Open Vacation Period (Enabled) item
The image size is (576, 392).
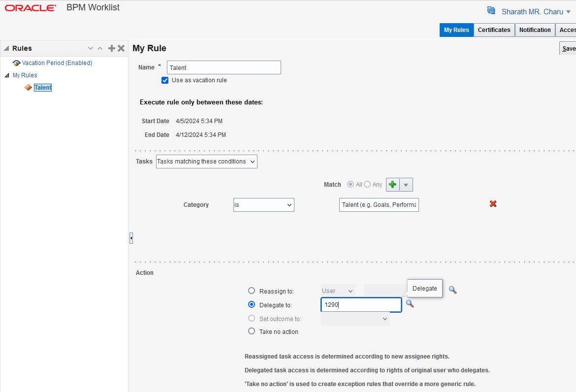click(57, 63)
